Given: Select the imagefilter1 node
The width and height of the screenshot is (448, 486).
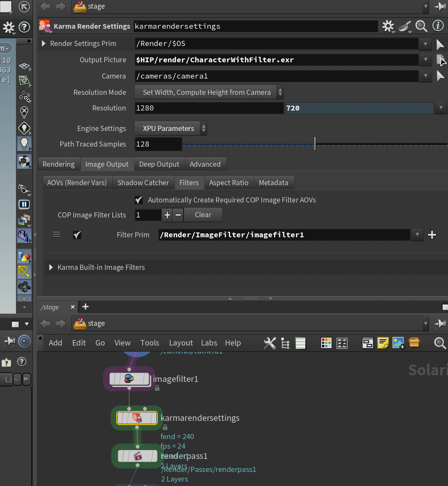Looking at the screenshot, I should [130, 379].
